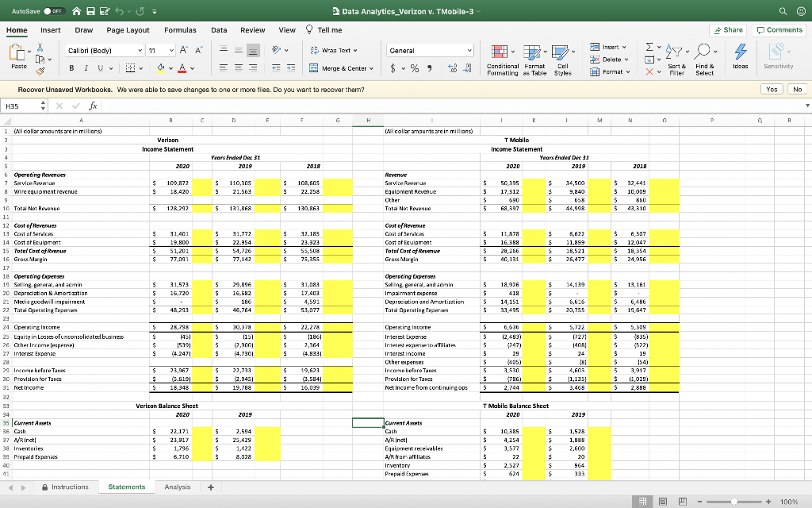This screenshot has width=812, height=508.
Task: Adjust the zoom slider in status bar
Action: tap(733, 502)
